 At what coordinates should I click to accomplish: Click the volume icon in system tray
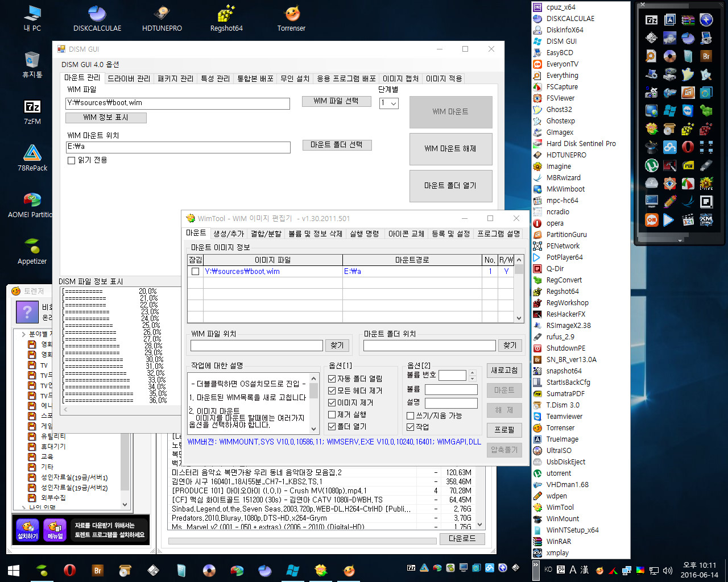tap(668, 570)
